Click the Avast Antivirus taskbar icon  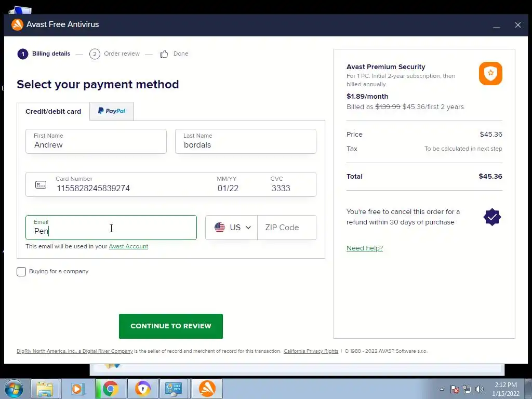click(x=207, y=389)
